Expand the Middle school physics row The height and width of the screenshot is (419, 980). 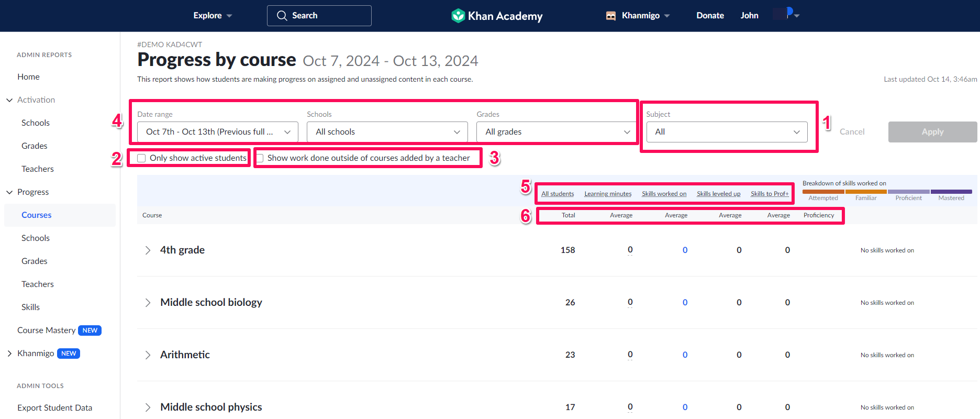(148, 407)
